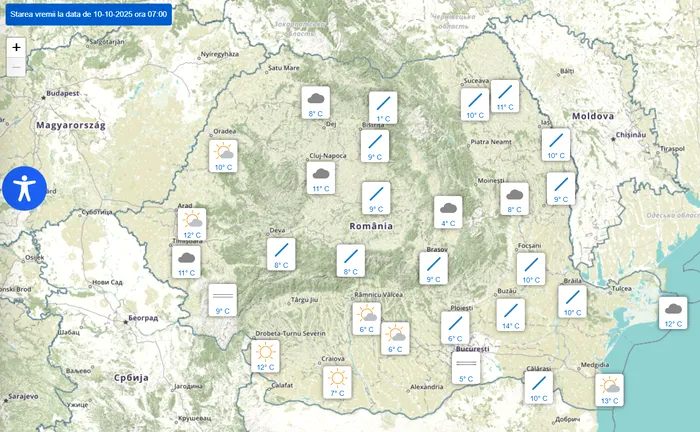Select the 14°C marker near Buzău

tap(510, 314)
